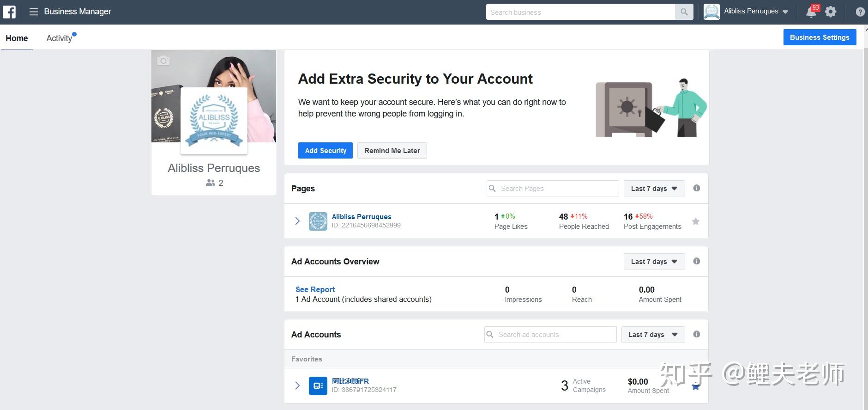Open the notifications bell
Screen dimensions: 868x410
(x=811, y=12)
